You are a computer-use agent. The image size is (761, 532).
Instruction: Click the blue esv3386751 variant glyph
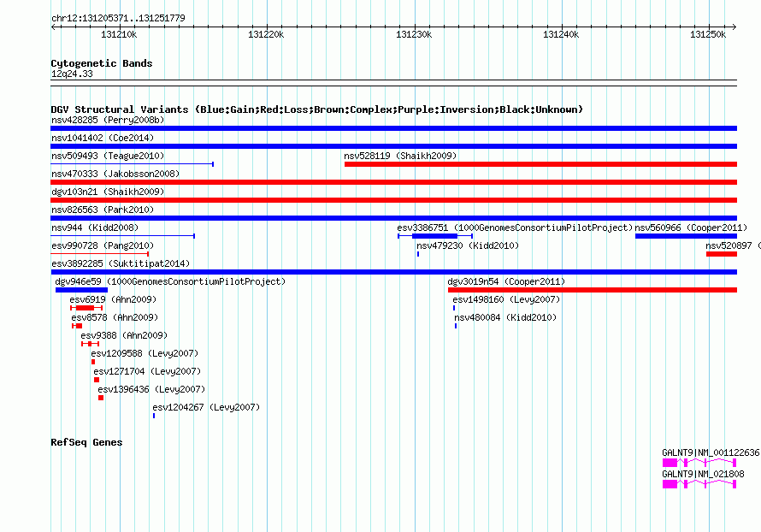[435, 236]
